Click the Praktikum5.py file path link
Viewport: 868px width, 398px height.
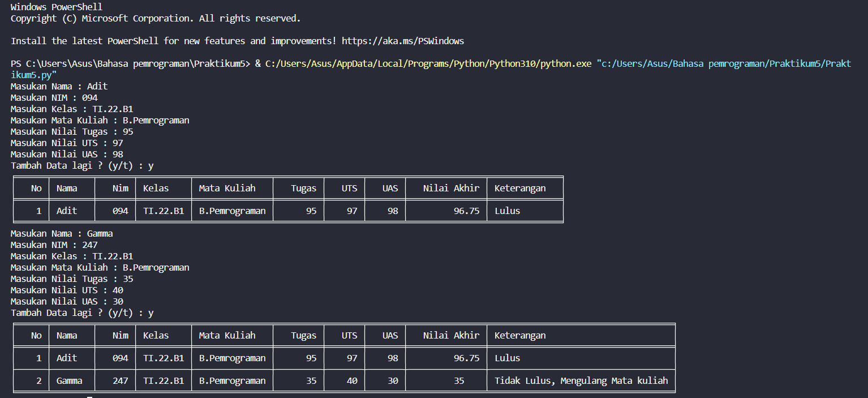724,63
